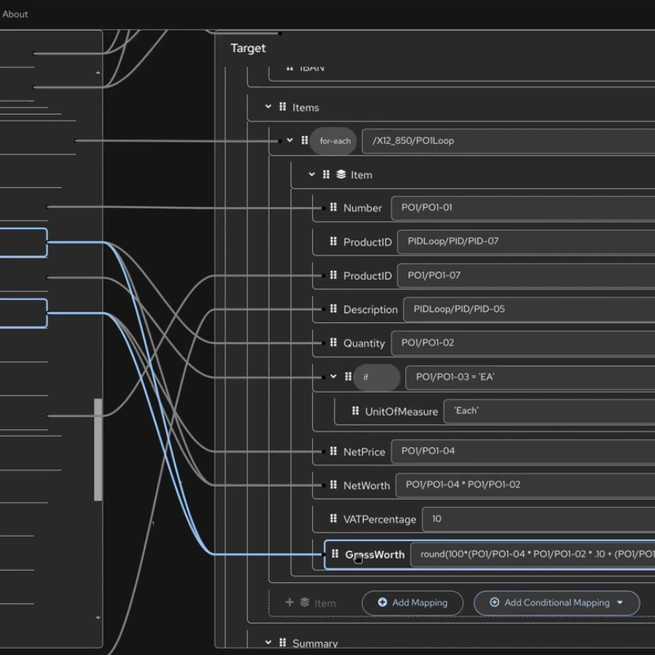Screen dimensions: 655x655
Task: Edit the PO1/PO1-07 ProductID field
Action: tap(526, 275)
